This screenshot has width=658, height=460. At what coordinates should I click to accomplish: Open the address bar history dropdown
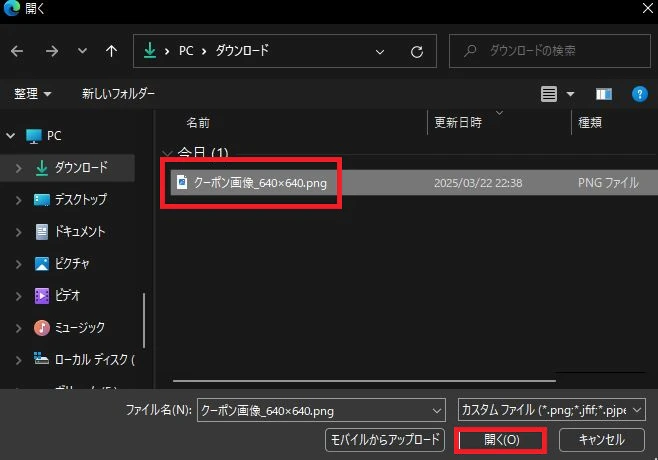coord(380,52)
